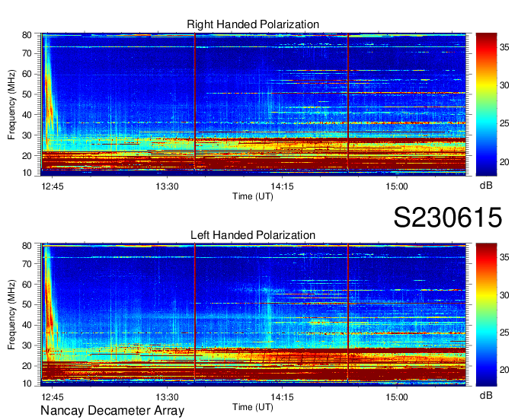
Task: Click the "Right Handed Polarization" title
Action: (x=253, y=24)
